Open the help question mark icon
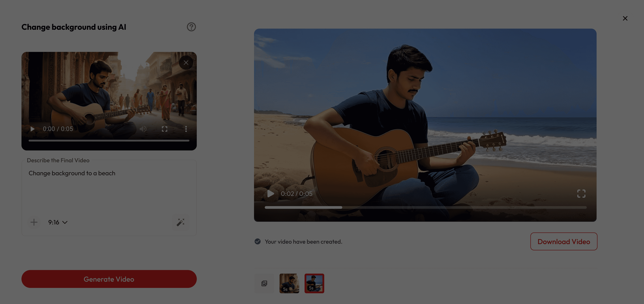 click(191, 27)
